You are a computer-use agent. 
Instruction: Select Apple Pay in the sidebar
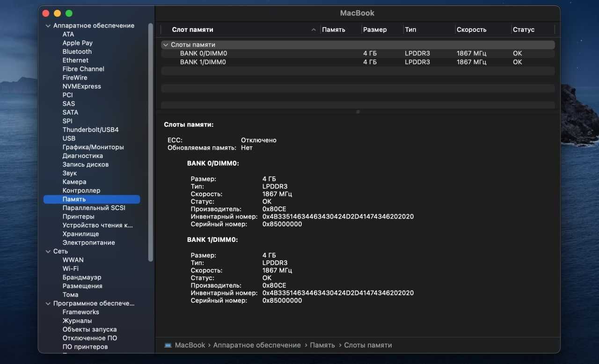pyautogui.click(x=78, y=43)
